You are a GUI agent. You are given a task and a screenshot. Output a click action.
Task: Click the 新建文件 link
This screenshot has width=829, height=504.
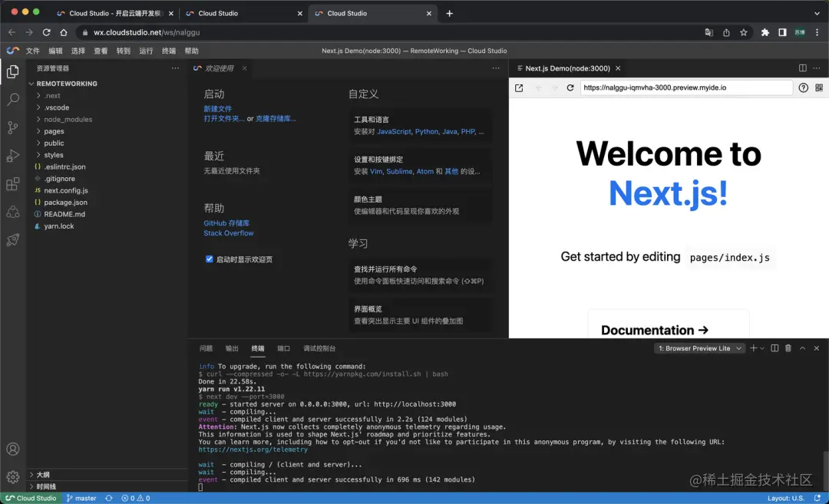(218, 109)
